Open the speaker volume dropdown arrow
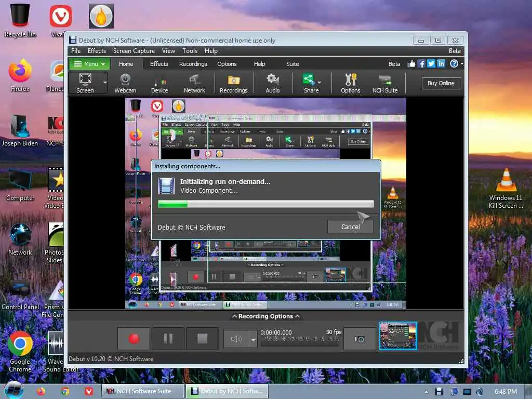Screen dimensions: 532x399 pyautogui.click(x=253, y=339)
